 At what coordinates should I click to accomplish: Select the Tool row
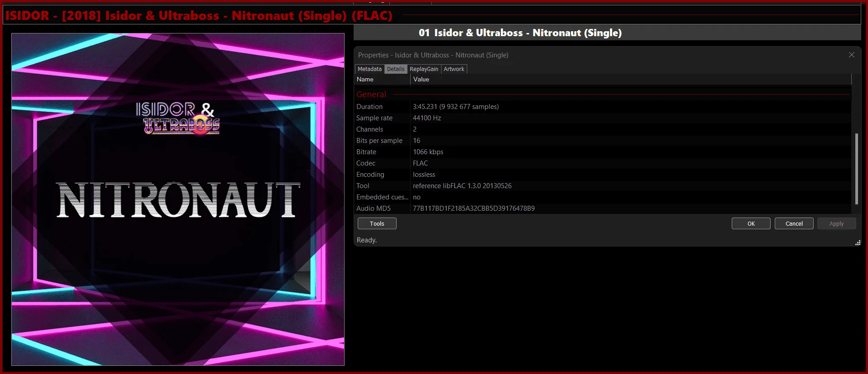click(x=603, y=186)
